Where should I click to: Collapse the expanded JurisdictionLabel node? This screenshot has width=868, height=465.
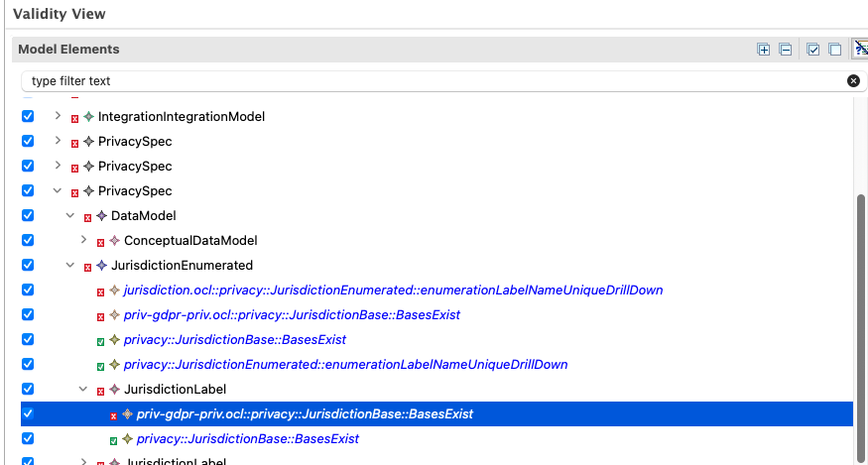[x=83, y=389]
